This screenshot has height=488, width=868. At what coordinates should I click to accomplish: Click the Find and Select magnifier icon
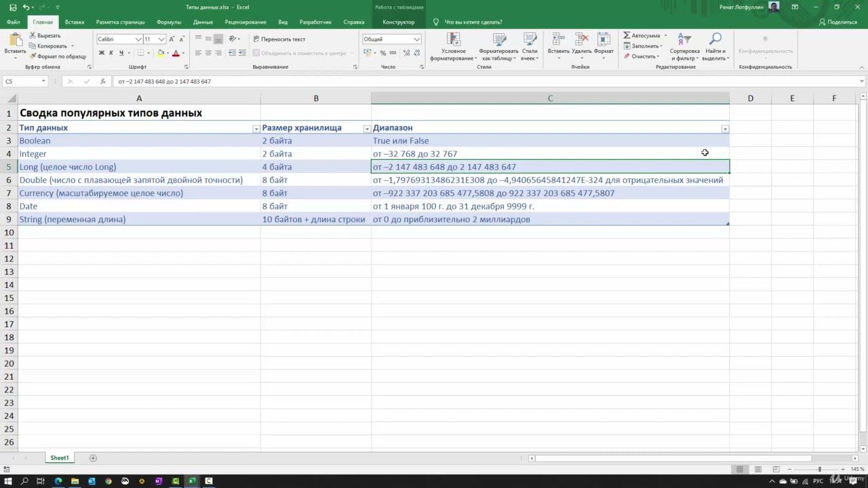(x=715, y=39)
